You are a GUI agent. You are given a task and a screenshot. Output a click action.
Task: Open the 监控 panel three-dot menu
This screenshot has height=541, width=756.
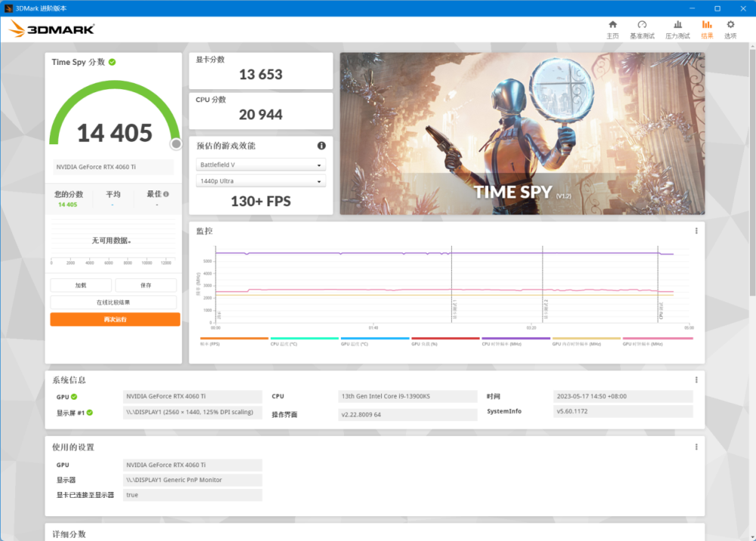[696, 231]
